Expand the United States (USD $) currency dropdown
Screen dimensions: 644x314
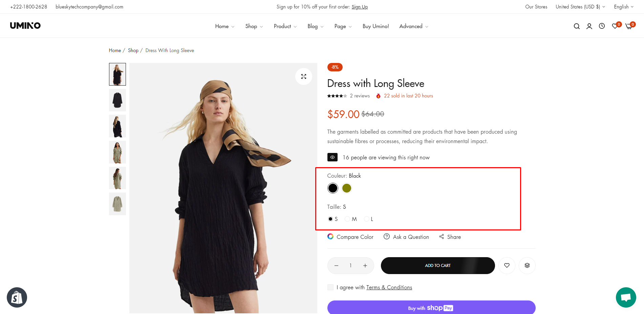pyautogui.click(x=580, y=7)
